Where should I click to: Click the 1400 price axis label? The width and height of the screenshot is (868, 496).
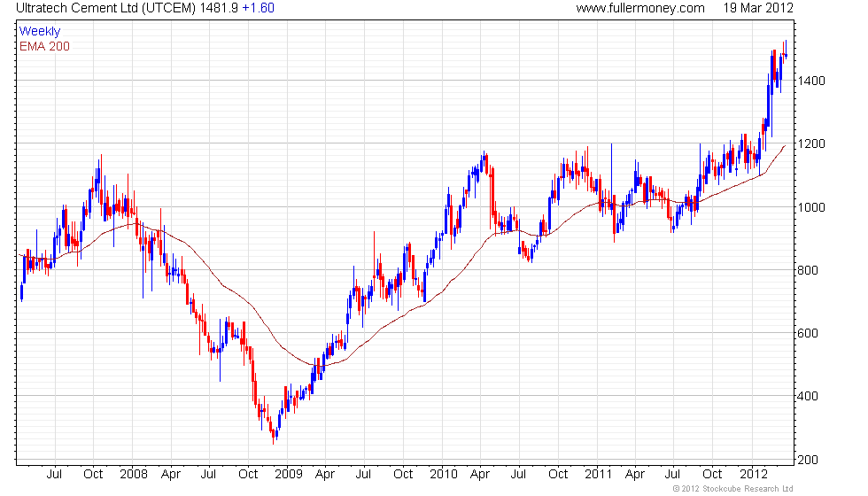pos(811,81)
